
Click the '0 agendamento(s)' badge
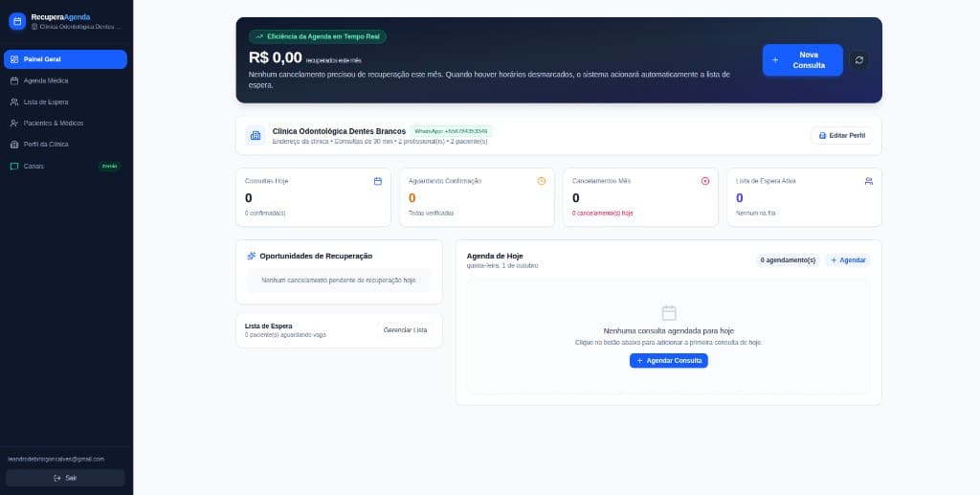click(788, 260)
